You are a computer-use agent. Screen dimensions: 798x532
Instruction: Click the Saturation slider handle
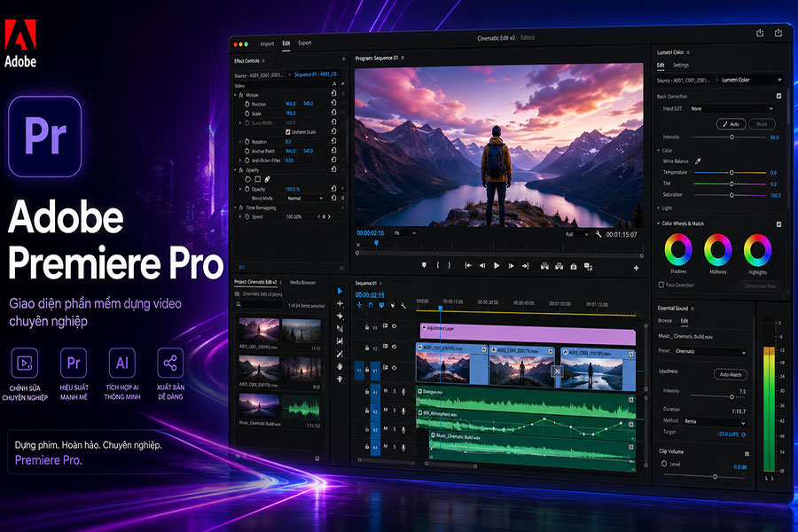click(731, 195)
